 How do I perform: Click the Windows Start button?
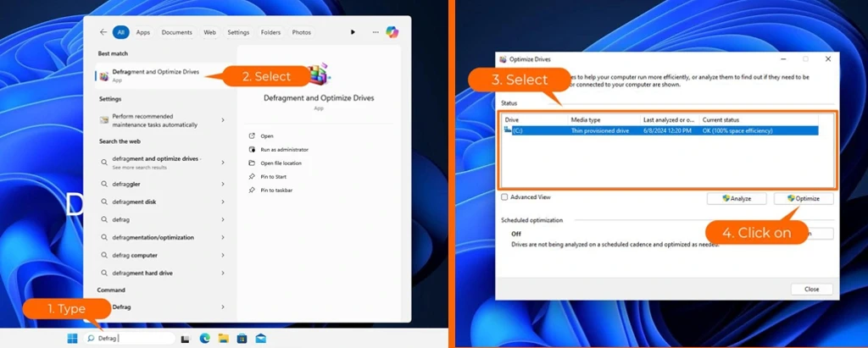click(x=72, y=338)
